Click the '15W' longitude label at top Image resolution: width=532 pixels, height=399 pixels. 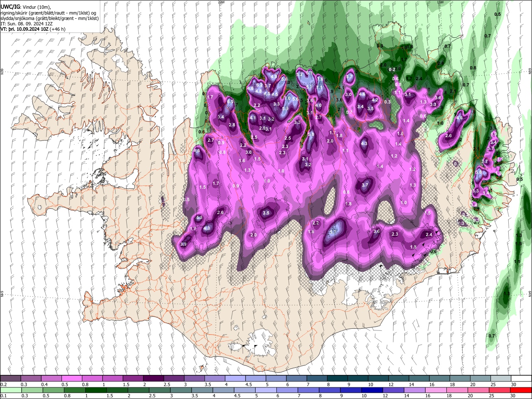pyautogui.click(x=441, y=2)
